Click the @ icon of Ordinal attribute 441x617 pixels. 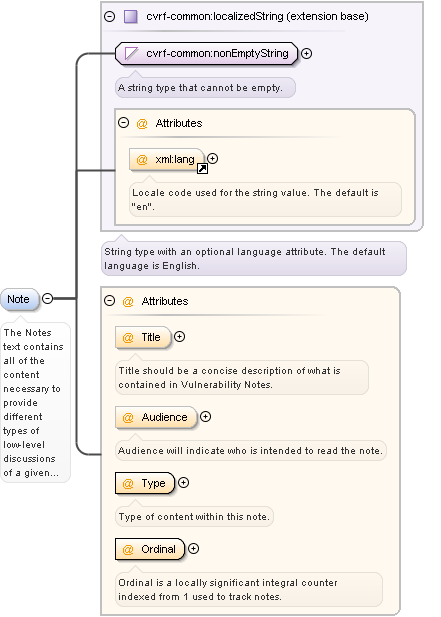(128, 549)
